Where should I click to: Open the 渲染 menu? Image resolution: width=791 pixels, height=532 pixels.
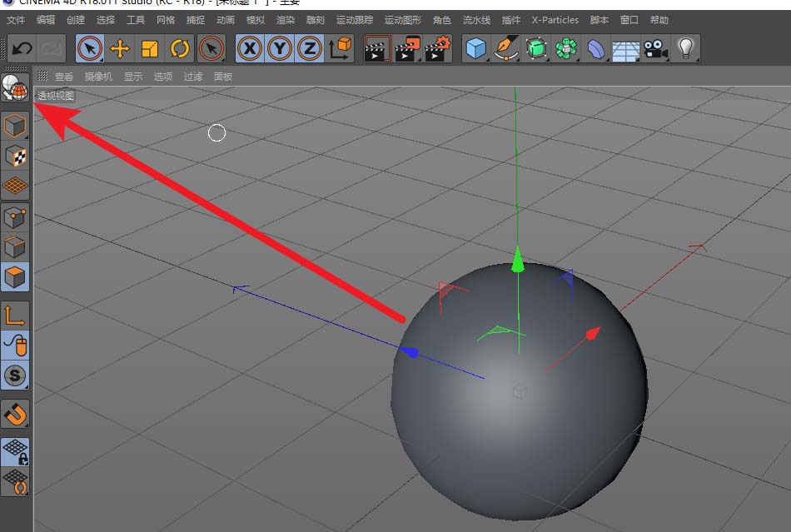286,19
